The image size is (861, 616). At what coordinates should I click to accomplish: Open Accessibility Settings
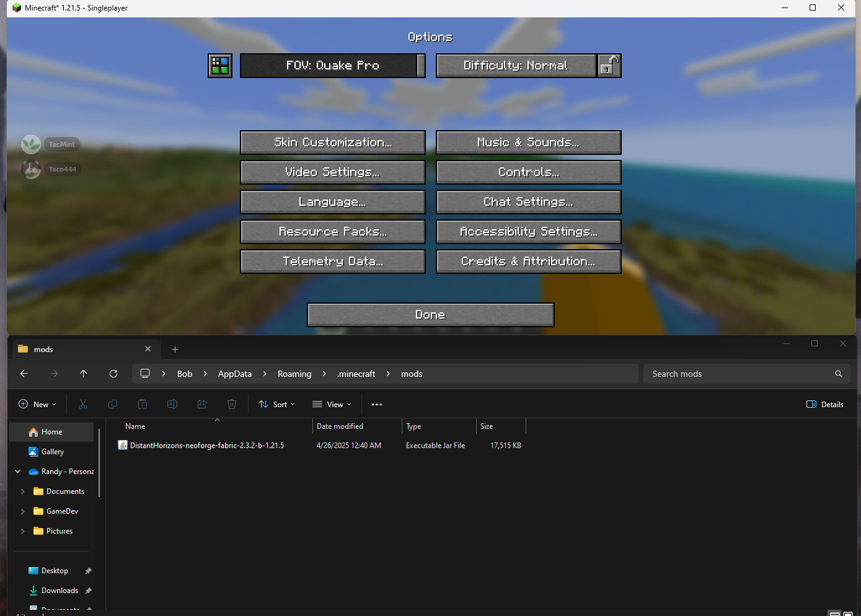coord(529,232)
